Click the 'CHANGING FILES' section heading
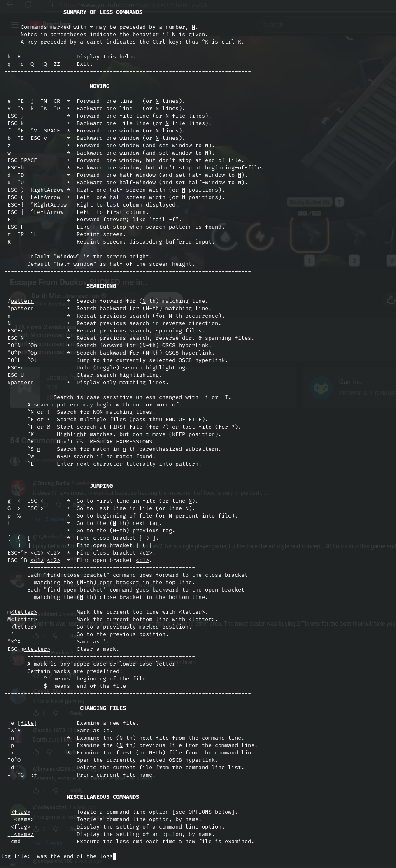Image resolution: width=396 pixels, height=868 pixels. pos(103,708)
